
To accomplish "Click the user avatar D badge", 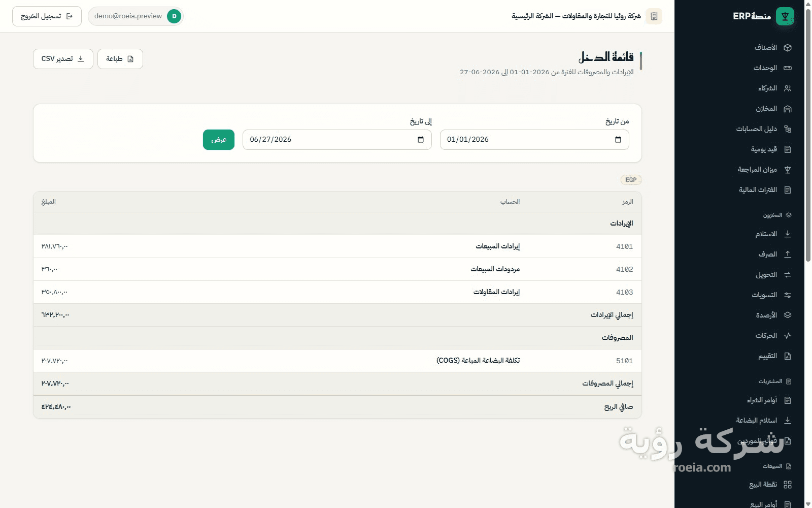I will [x=174, y=16].
